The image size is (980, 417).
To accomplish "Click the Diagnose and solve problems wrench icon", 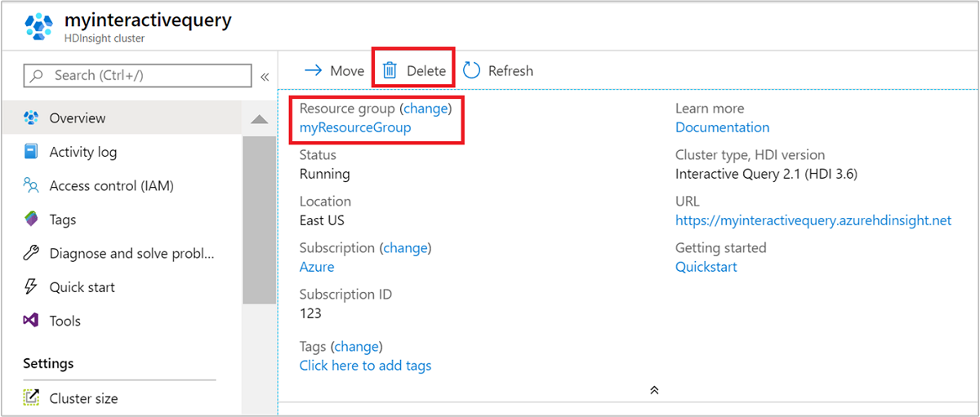I will pos(32,253).
